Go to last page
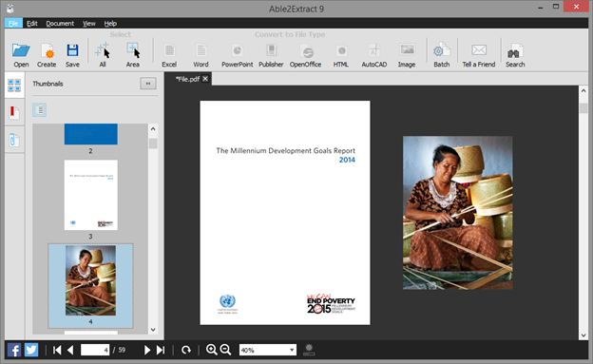The height and width of the screenshot is (364, 593). [x=161, y=350]
